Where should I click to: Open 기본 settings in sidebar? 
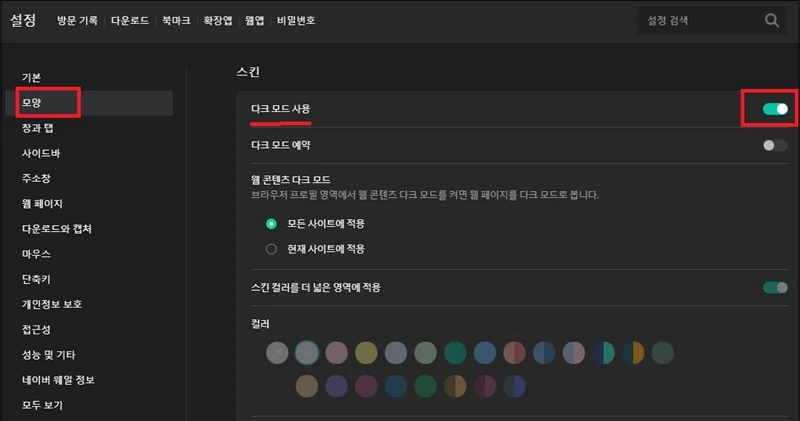31,78
